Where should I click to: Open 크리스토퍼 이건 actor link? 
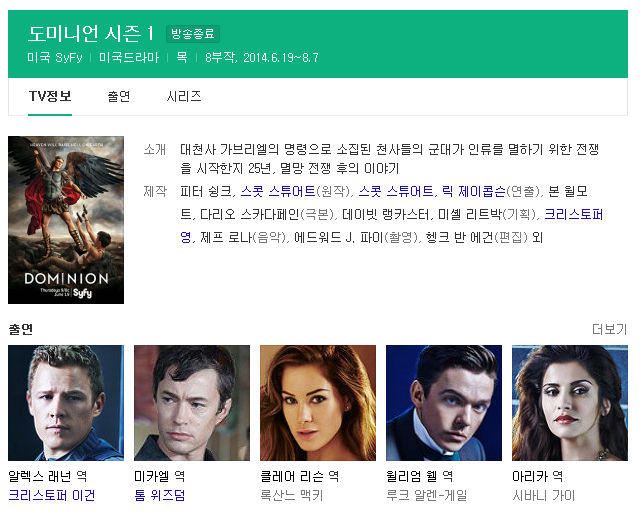pyautogui.click(x=52, y=495)
